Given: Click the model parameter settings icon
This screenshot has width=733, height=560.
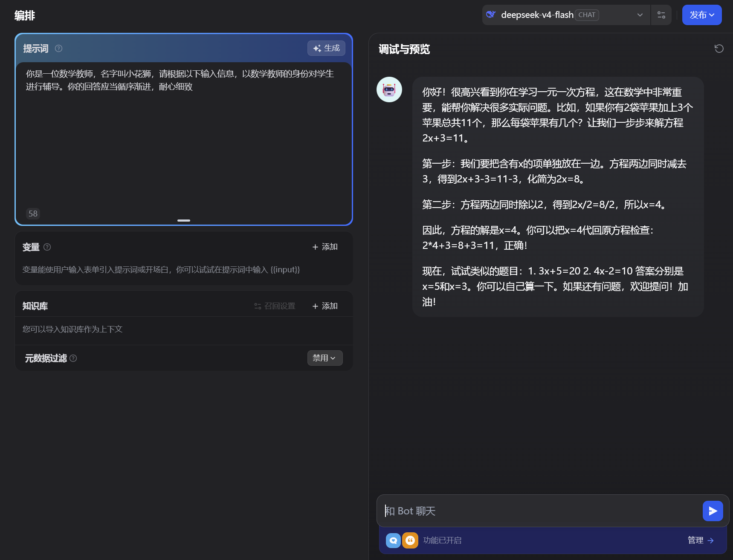Looking at the screenshot, I should click(661, 15).
